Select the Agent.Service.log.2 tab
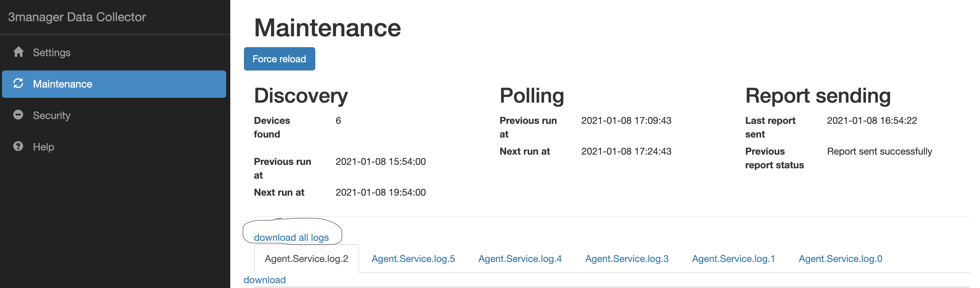 pyautogui.click(x=307, y=259)
